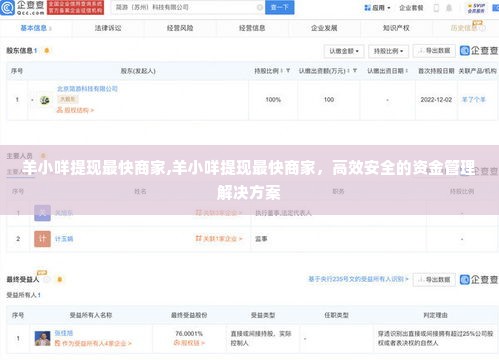
Task: Switch to the 企业发展 tab
Action: coord(324,28)
